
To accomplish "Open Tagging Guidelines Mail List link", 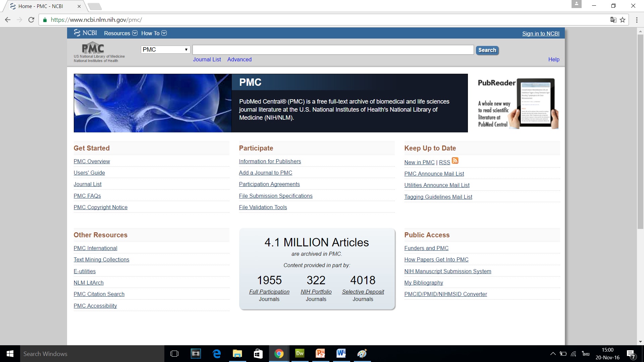I will click(438, 197).
